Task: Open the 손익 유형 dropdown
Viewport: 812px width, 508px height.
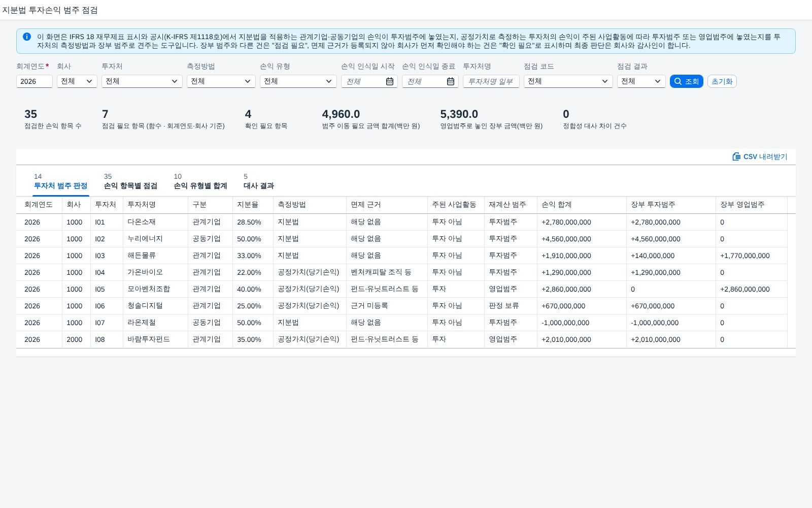Action: 298,81
